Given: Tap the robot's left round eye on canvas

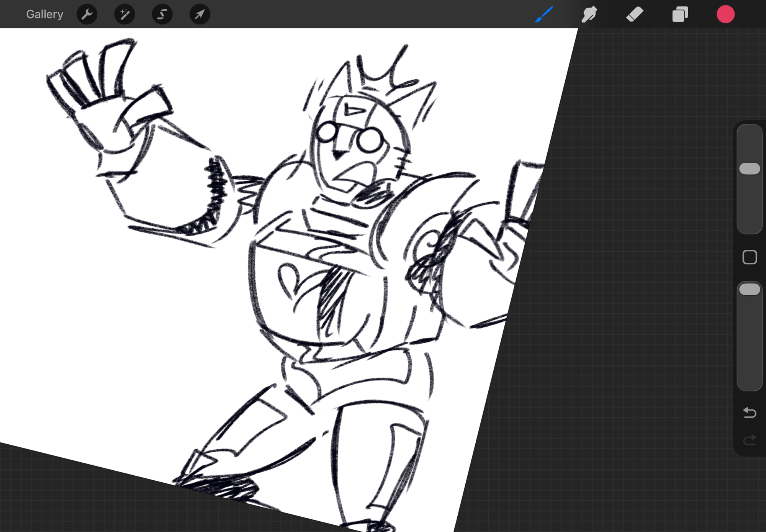Looking at the screenshot, I should [327, 132].
